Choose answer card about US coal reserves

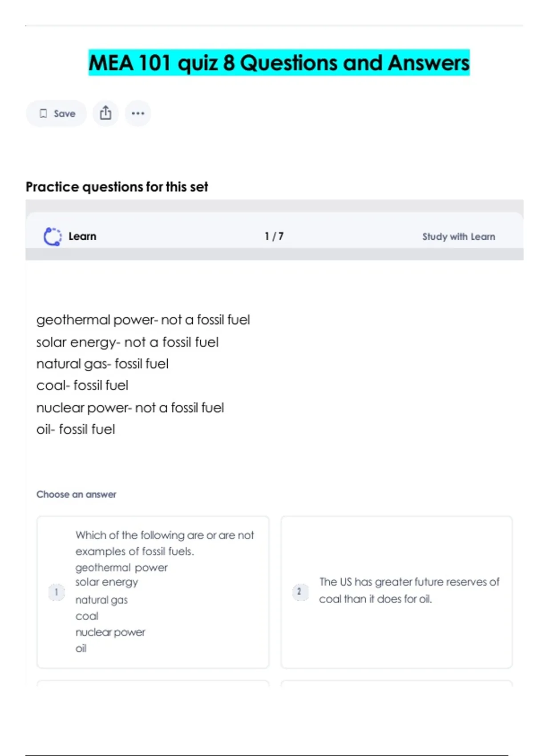(x=396, y=592)
